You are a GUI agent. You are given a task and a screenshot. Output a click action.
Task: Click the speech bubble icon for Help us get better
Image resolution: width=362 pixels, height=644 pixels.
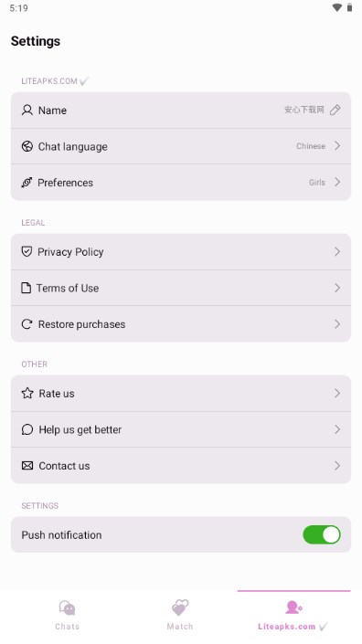(x=27, y=429)
